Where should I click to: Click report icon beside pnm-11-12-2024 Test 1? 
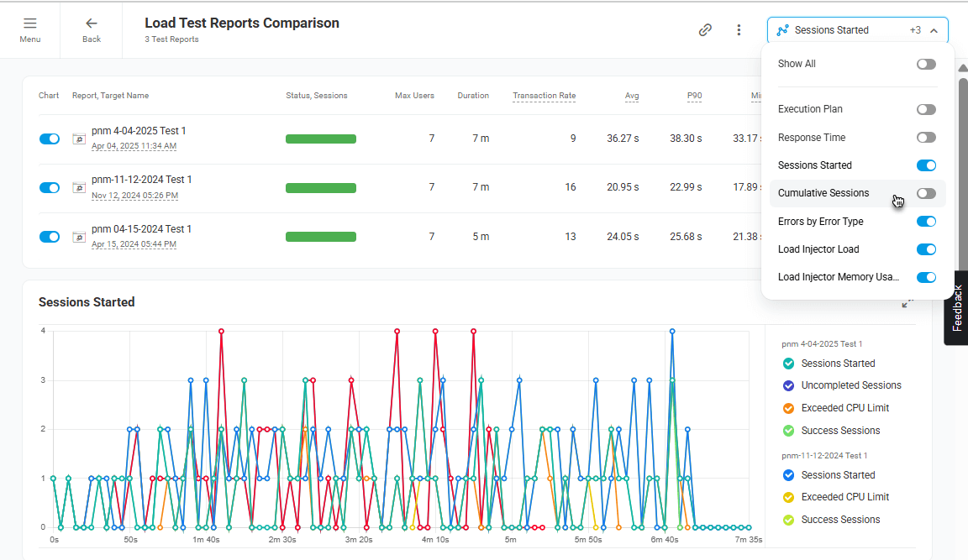coord(79,188)
